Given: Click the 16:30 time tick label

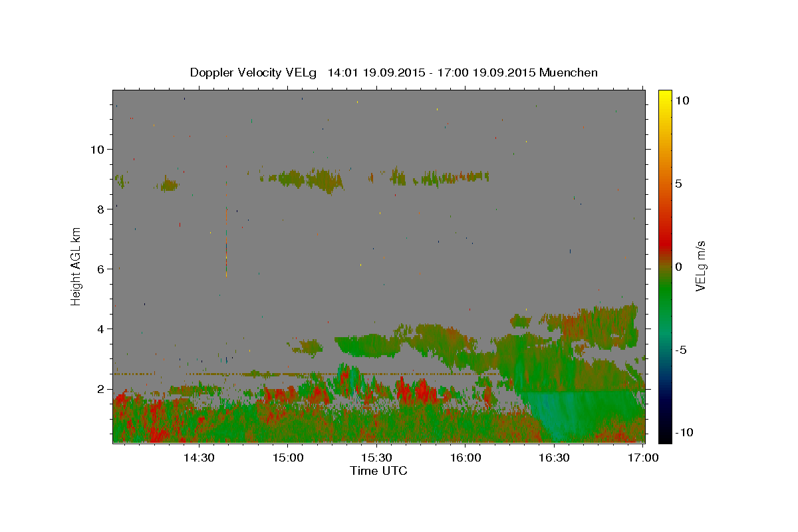Looking at the screenshot, I should [554, 458].
